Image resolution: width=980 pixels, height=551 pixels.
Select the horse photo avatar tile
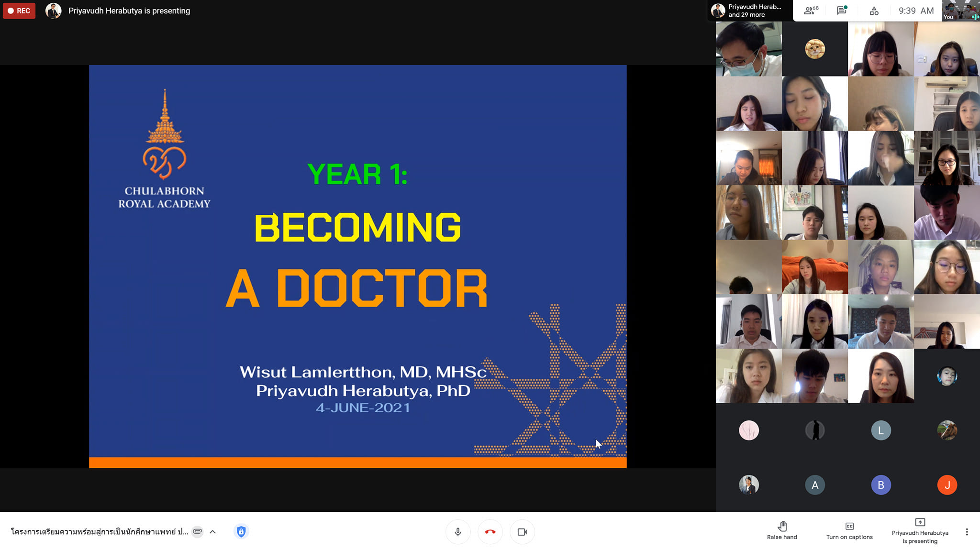(947, 430)
